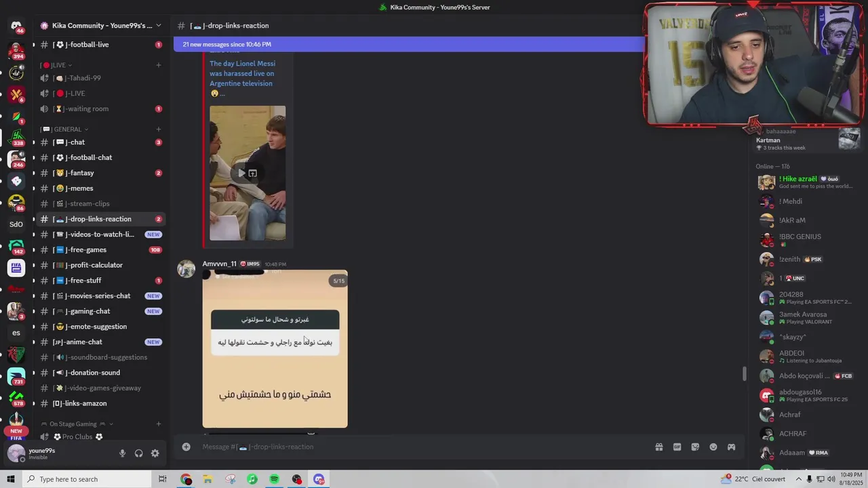The image size is (868, 488).
Task: Add channel to On Stage Gaming category
Action: pyautogui.click(x=159, y=424)
